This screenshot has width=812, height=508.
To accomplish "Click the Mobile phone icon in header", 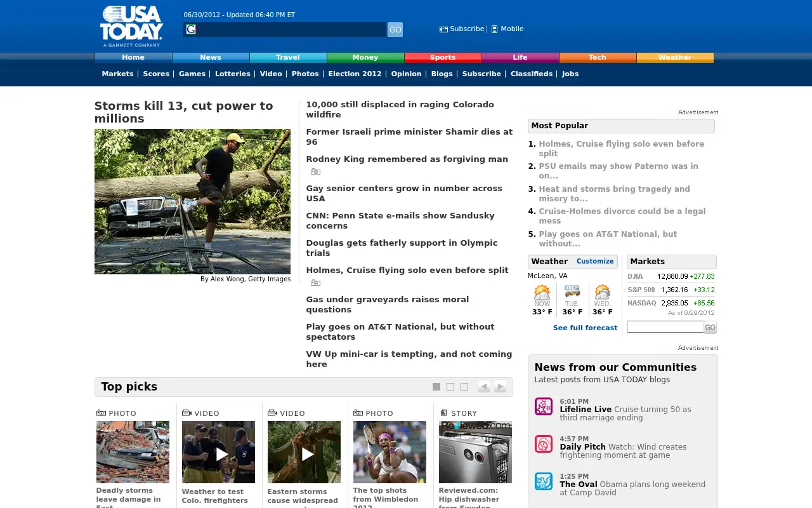I will pyautogui.click(x=495, y=29).
